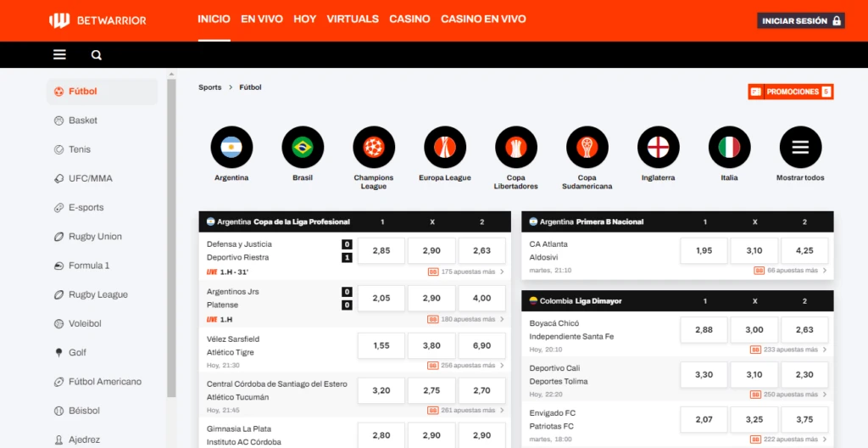The image size is (868, 448).
Task: Click the Ajedrez chess piece icon
Action: click(58, 440)
